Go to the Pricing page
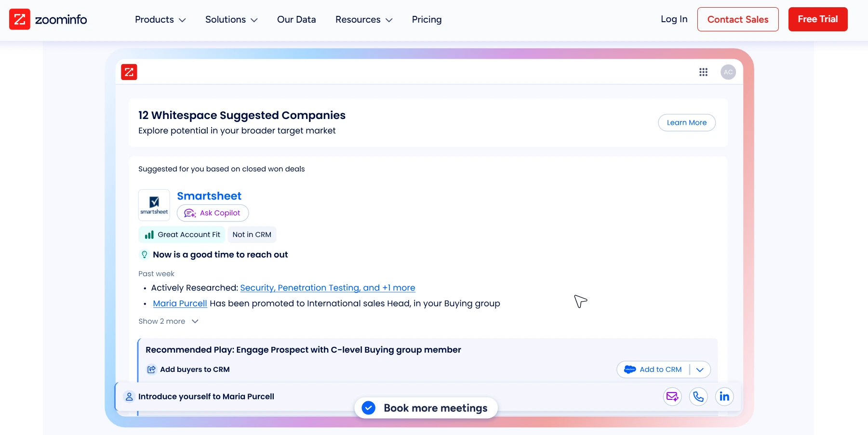Screen dimensions: 868x435 (x=427, y=19)
